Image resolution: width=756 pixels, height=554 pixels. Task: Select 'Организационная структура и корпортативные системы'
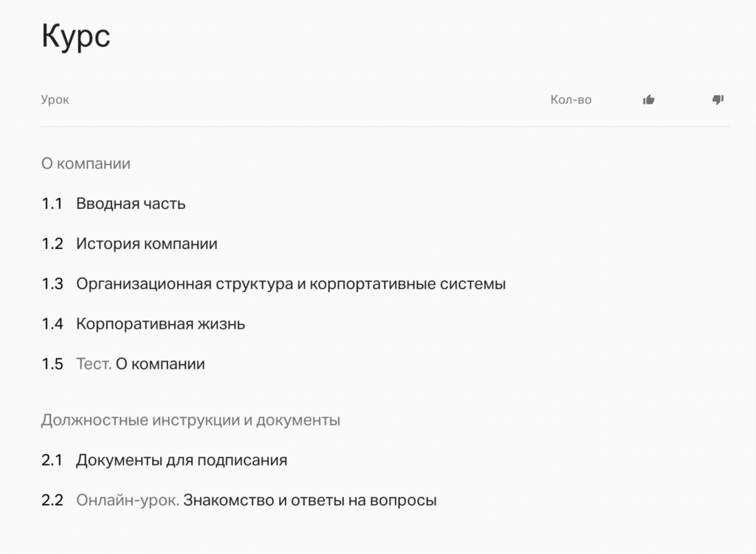[x=290, y=283]
